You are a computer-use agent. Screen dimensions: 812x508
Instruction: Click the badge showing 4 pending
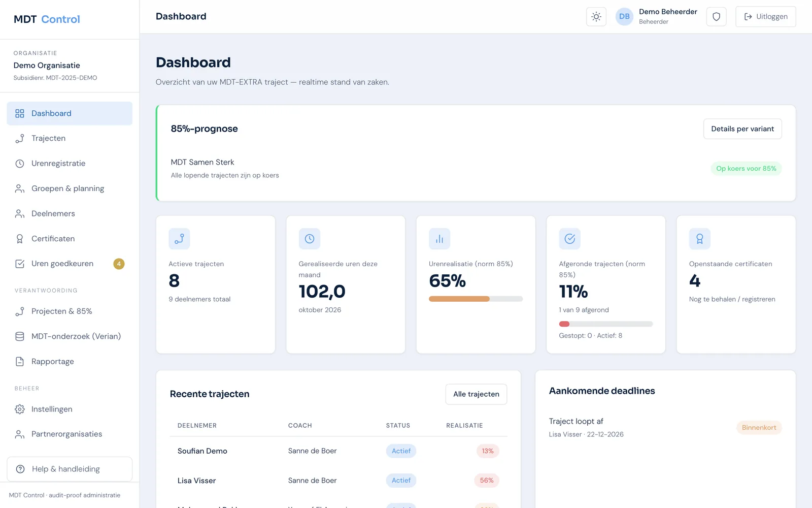tap(119, 264)
